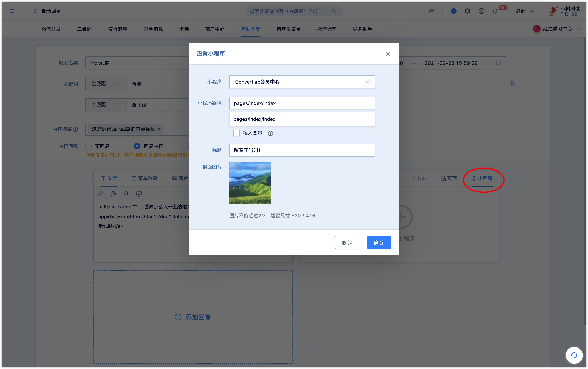Select the 页面 reply type tab
Screen dimensions: 588x369
click(449, 178)
